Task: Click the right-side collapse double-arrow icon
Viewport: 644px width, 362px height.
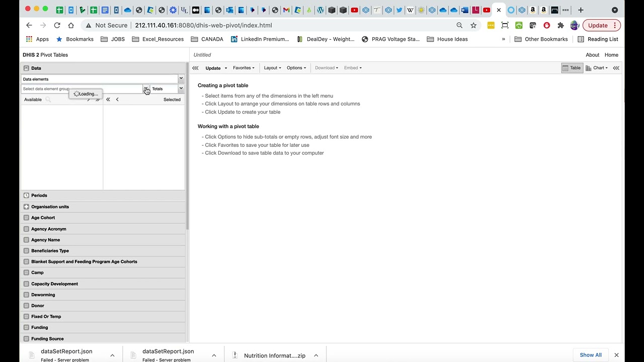Action: 616,68
